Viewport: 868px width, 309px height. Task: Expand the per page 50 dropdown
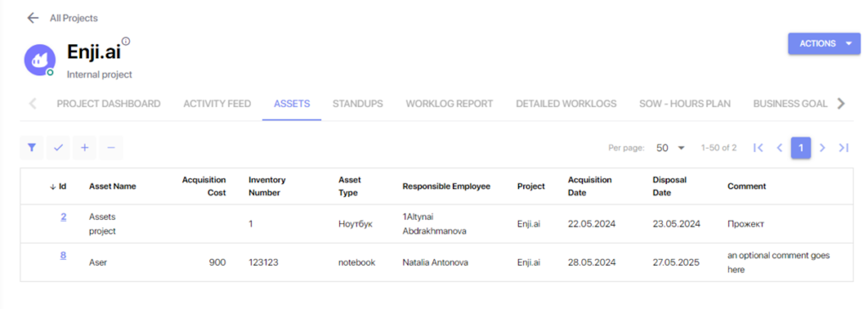point(670,148)
